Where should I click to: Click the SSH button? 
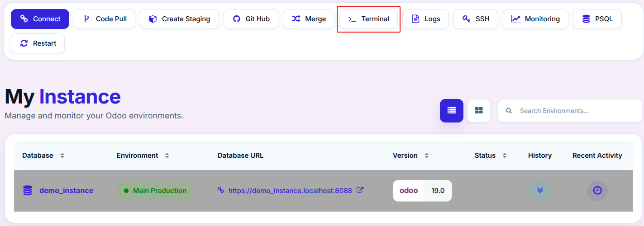pos(476,19)
